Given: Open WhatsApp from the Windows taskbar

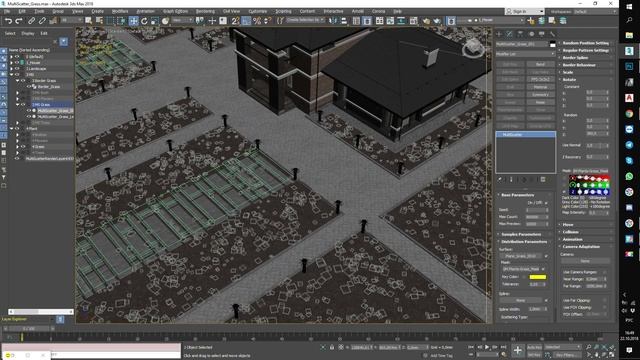Looking at the screenshot, I should click(629, 176).
